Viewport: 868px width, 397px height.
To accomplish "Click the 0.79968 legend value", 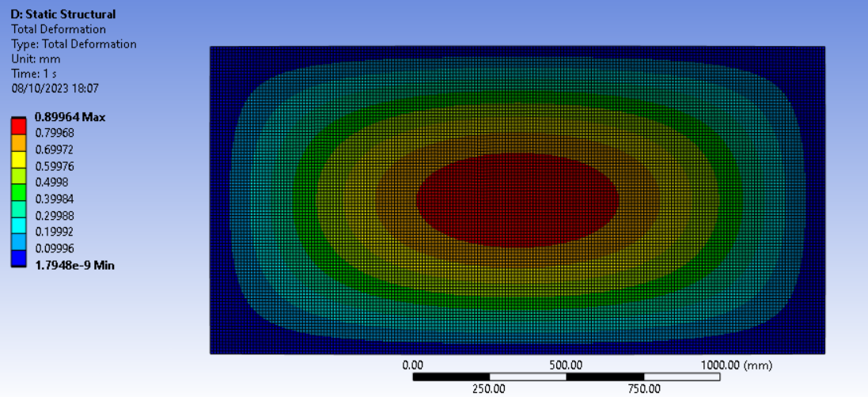I will click(55, 133).
